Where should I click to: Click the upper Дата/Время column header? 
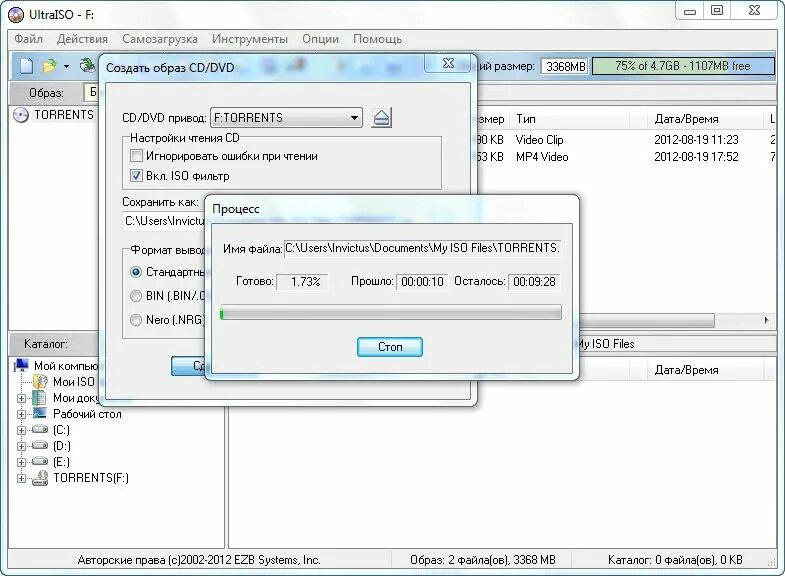[706, 119]
